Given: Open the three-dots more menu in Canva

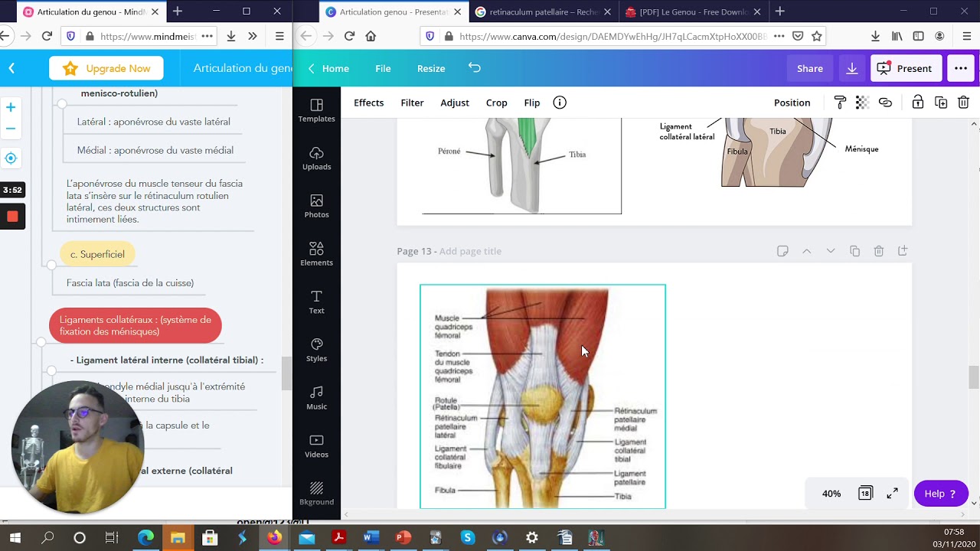Looking at the screenshot, I should pos(961,68).
